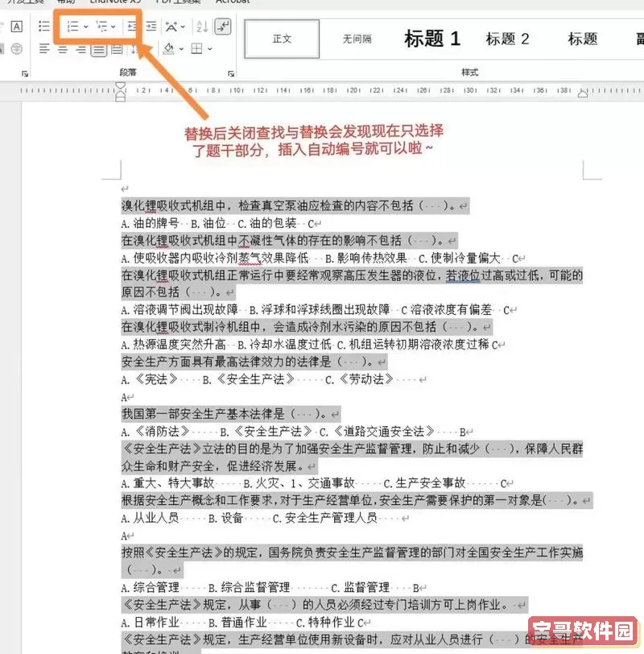
Task: Click the line 原因不包括（ ）。
Action: [x=179, y=292]
